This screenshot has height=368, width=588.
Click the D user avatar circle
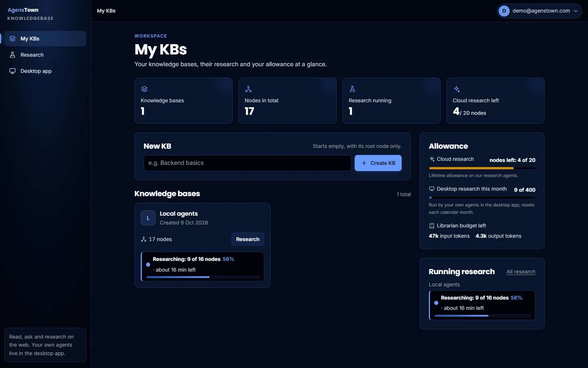504,11
